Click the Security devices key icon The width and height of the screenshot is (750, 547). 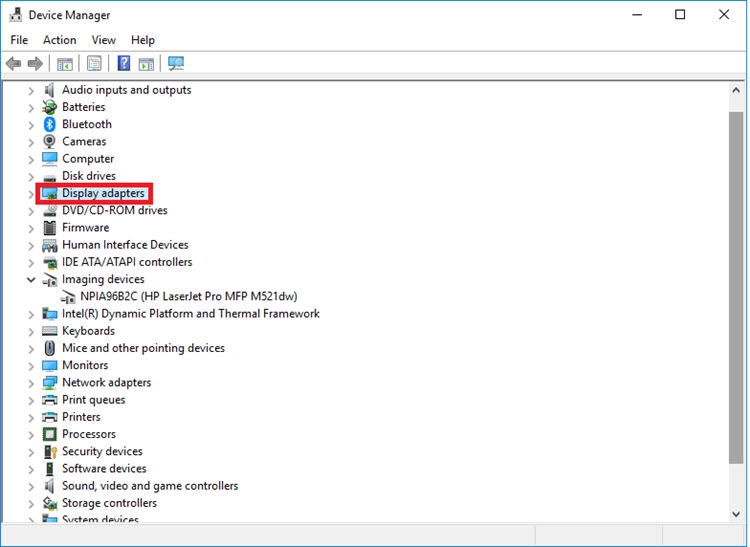click(x=50, y=451)
